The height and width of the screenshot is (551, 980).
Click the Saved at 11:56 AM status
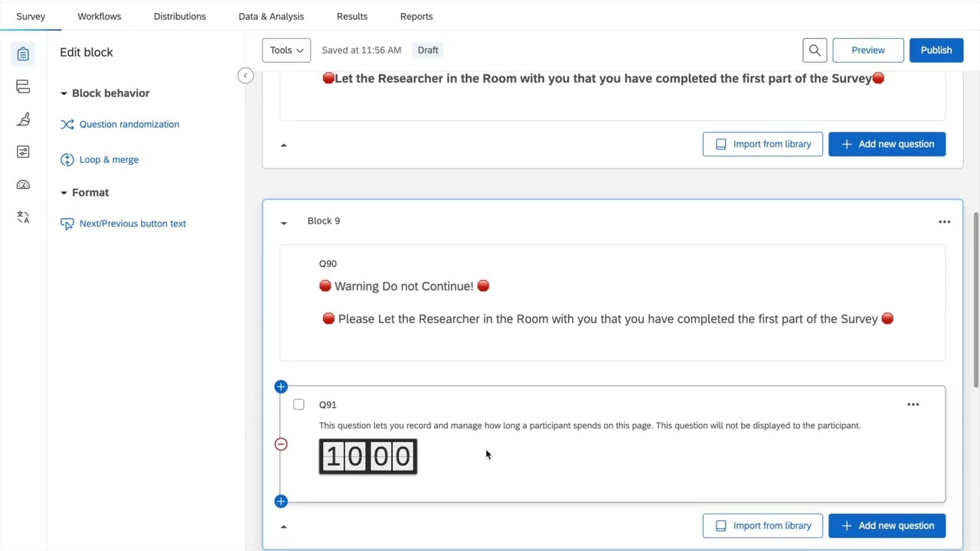pos(361,50)
